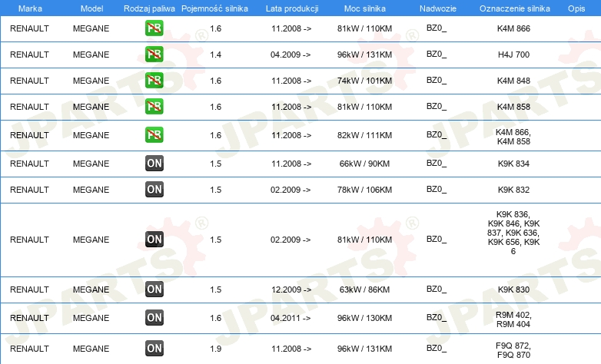Click the engine capacity value 1.9

point(216,349)
